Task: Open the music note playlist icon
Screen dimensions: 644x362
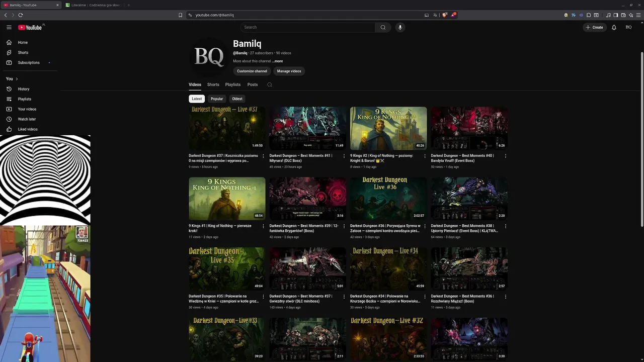Action: click(x=608, y=15)
